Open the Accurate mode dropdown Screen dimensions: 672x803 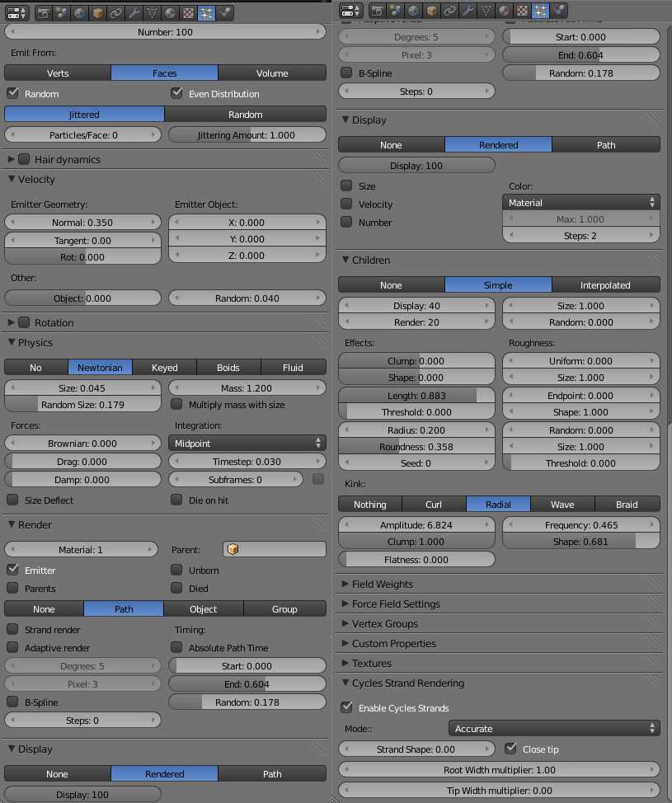[x=554, y=728]
